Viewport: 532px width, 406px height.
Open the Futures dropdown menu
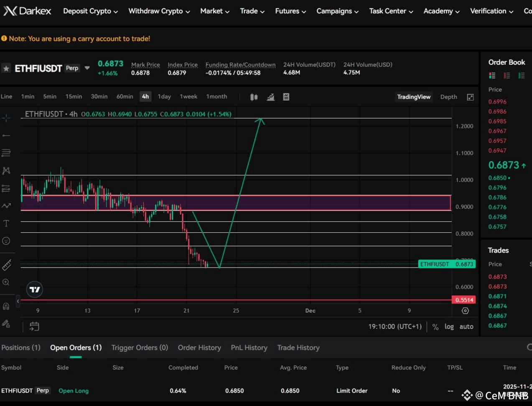290,11
